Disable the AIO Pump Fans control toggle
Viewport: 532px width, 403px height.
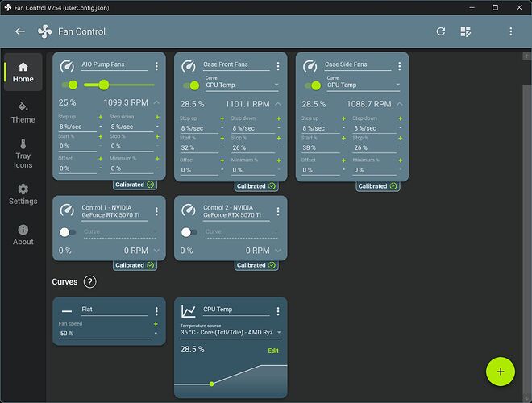tap(70, 85)
